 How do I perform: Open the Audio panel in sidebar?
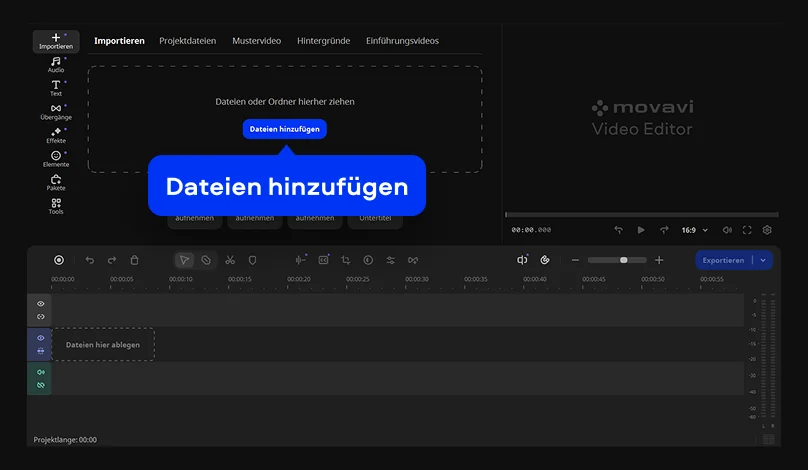pyautogui.click(x=56, y=65)
